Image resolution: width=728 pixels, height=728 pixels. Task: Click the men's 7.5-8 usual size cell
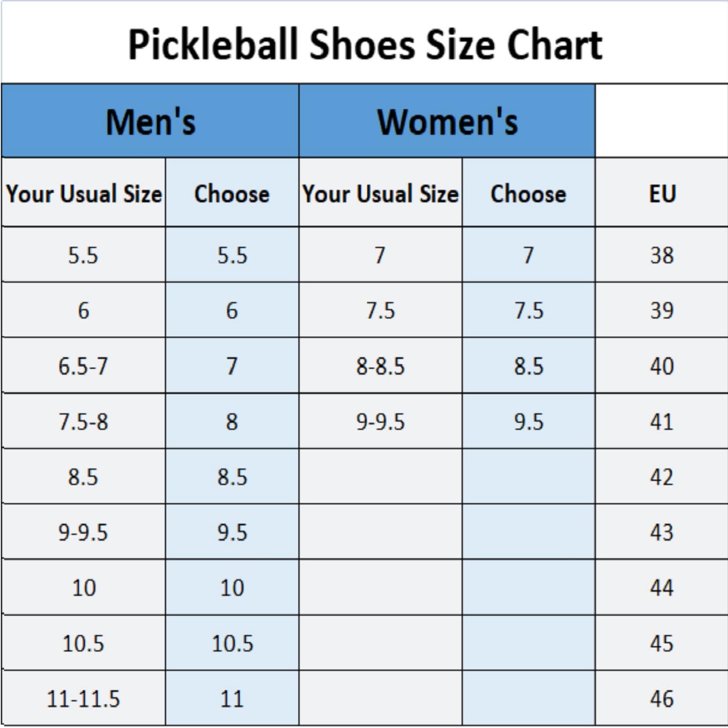click(83, 422)
